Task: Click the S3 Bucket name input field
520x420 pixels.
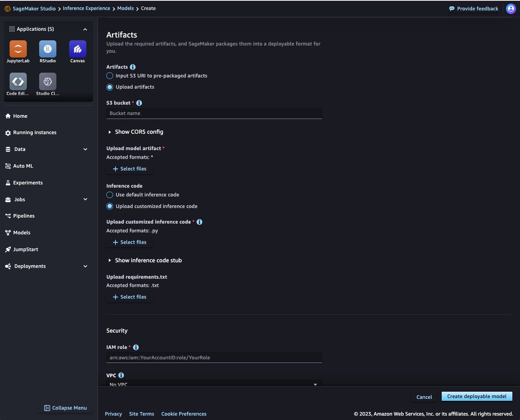Action: click(x=214, y=113)
